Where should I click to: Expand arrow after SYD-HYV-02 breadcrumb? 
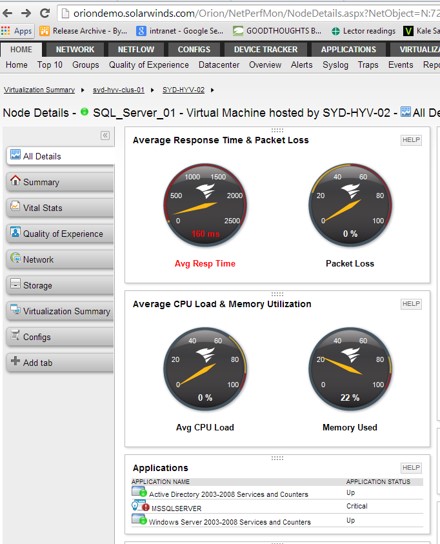pyautogui.click(x=212, y=90)
